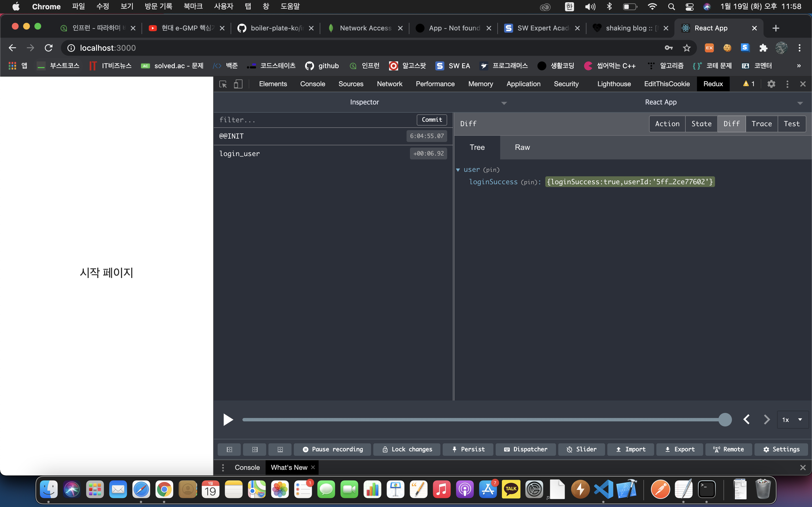This screenshot has width=812, height=507.
Task: Collapse the user tree node
Action: pos(458,170)
